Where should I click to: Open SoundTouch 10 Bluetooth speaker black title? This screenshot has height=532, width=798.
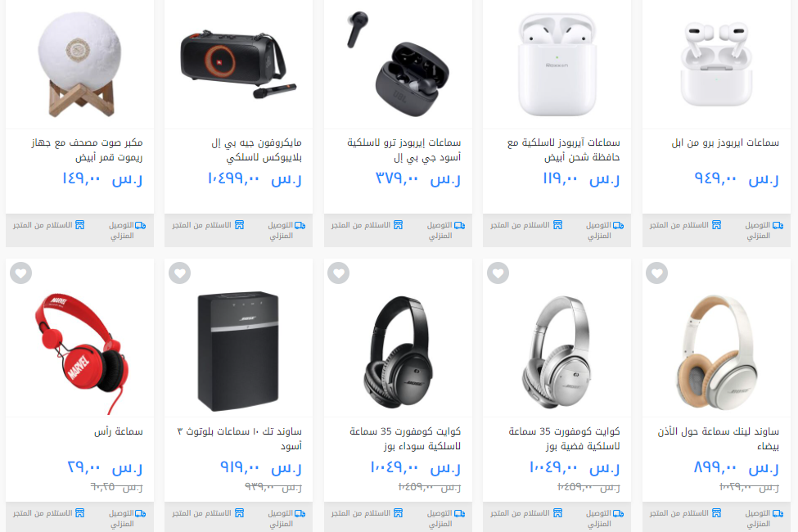(239, 439)
